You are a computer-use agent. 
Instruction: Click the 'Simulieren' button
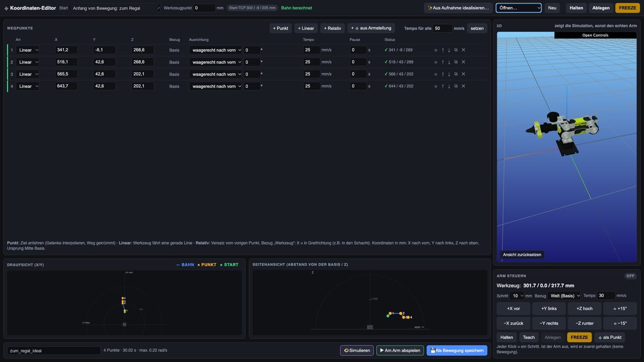click(357, 350)
